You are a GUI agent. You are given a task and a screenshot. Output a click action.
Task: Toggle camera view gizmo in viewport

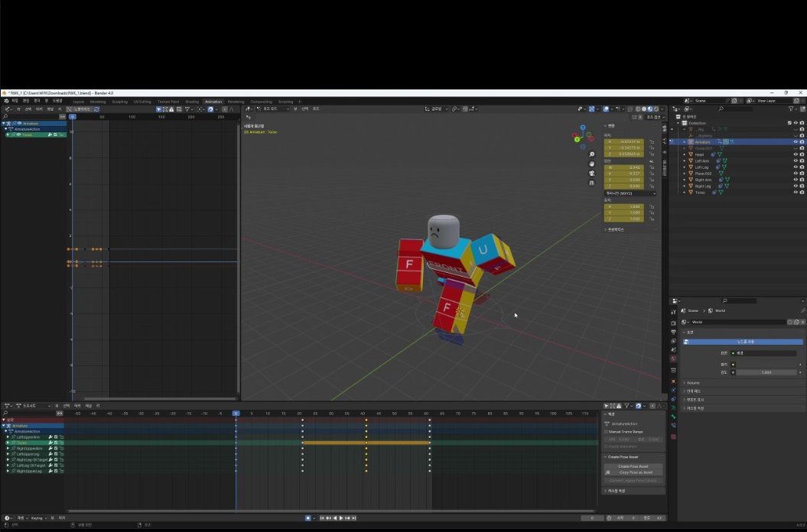point(592,173)
